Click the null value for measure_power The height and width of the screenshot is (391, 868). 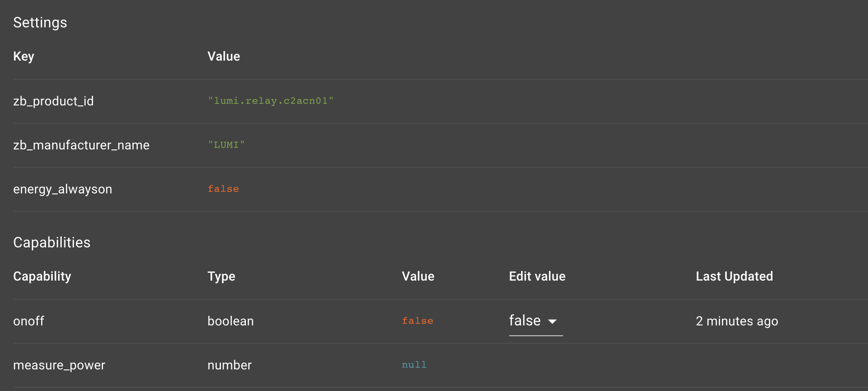(x=414, y=365)
